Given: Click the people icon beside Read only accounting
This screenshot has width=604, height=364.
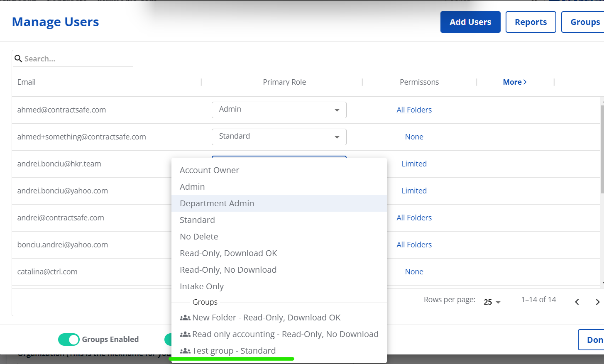Looking at the screenshot, I should [x=185, y=334].
